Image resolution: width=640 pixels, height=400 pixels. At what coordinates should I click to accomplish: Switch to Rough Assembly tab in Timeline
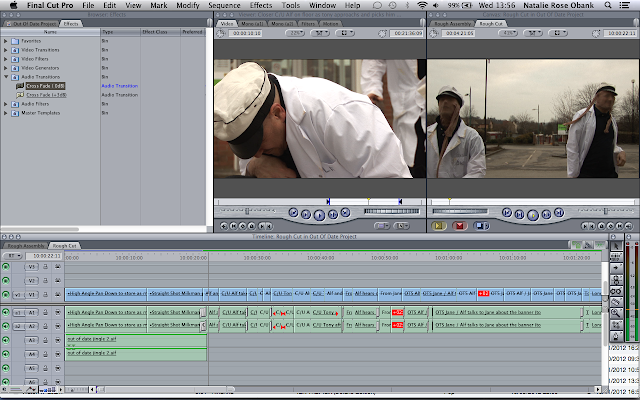coord(25,246)
